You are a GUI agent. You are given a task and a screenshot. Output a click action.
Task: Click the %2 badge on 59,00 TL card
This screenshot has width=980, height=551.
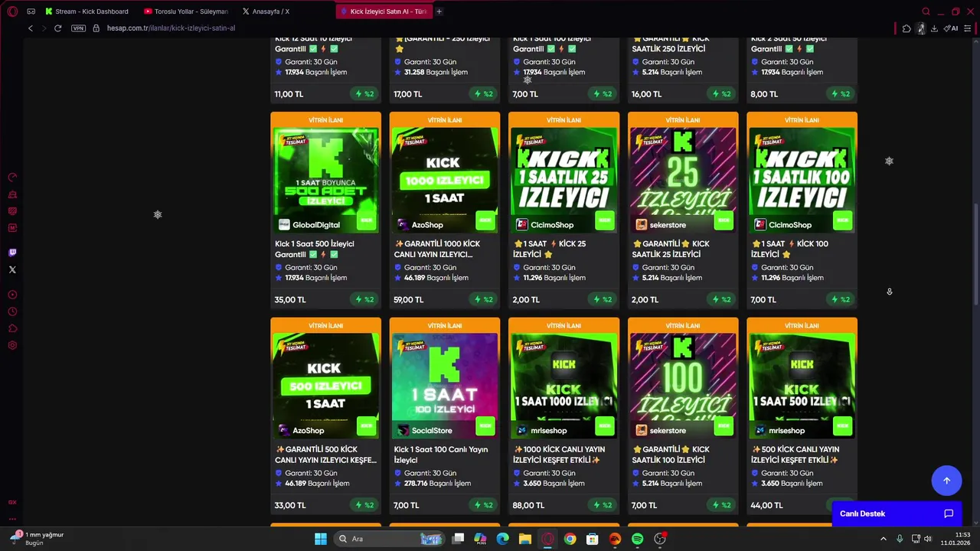click(x=484, y=300)
